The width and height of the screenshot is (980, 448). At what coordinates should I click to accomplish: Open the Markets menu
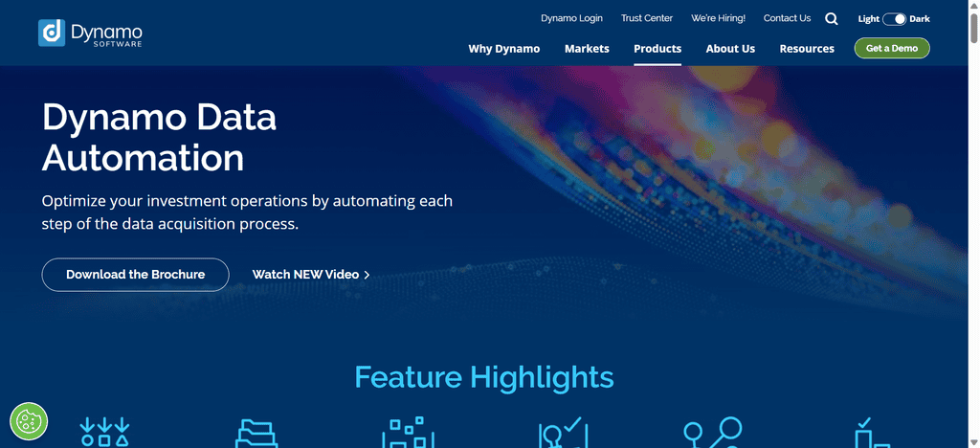587,49
